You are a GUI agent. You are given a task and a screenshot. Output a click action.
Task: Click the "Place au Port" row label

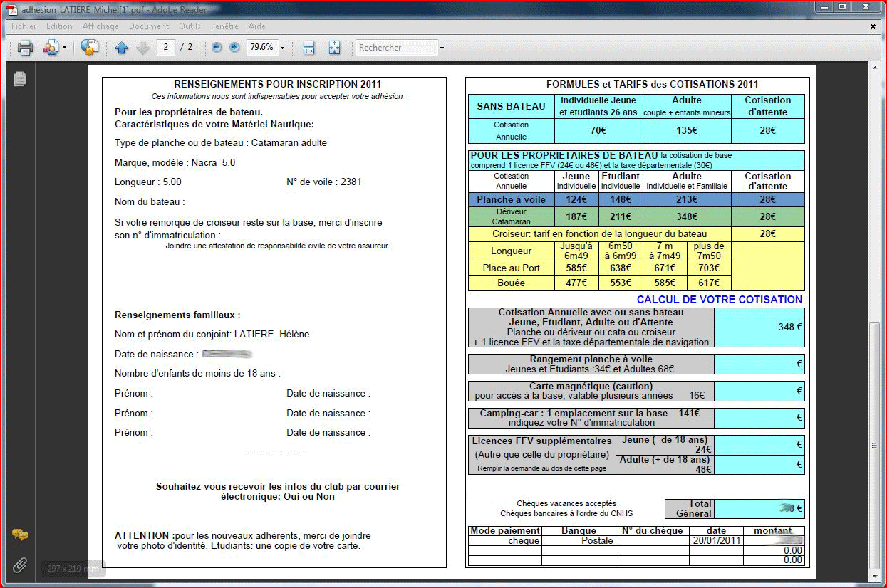511,268
